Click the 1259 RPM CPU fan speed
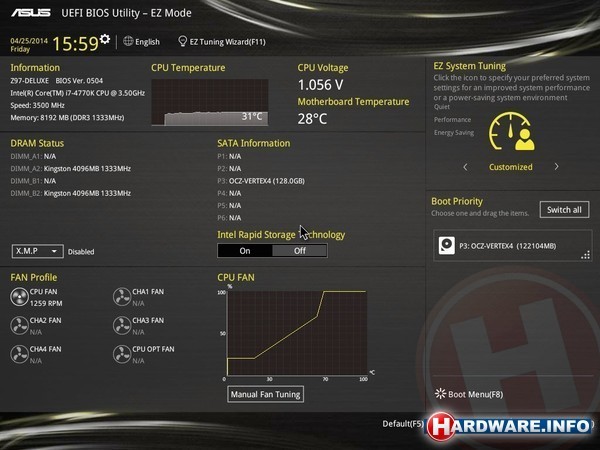 pyautogui.click(x=46, y=303)
